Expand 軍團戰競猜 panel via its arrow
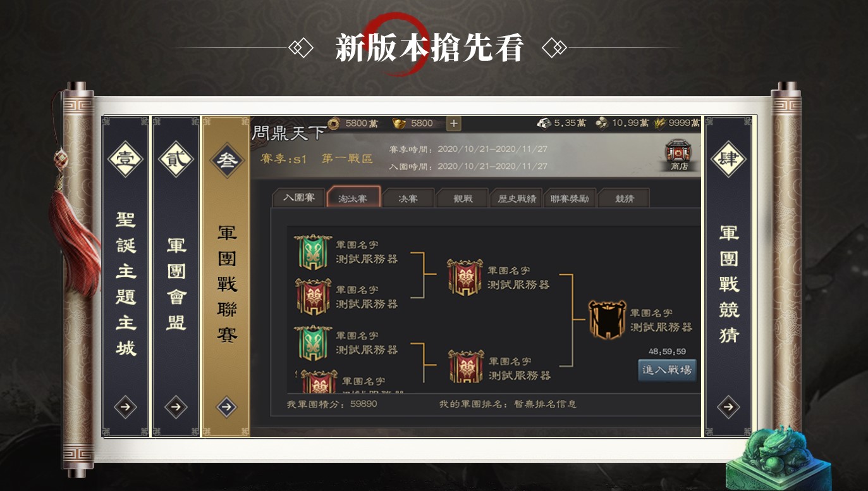The width and height of the screenshot is (868, 491). point(728,407)
